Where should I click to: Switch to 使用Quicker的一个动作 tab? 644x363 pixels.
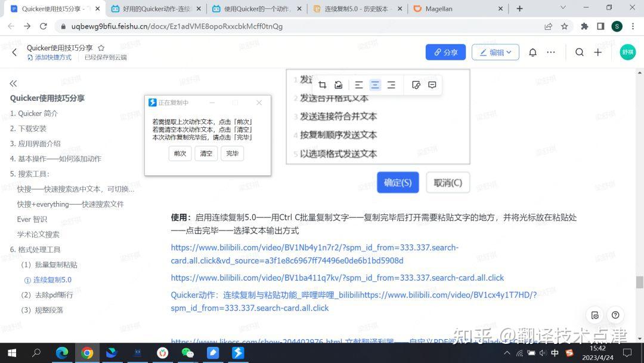pyautogui.click(x=256, y=8)
